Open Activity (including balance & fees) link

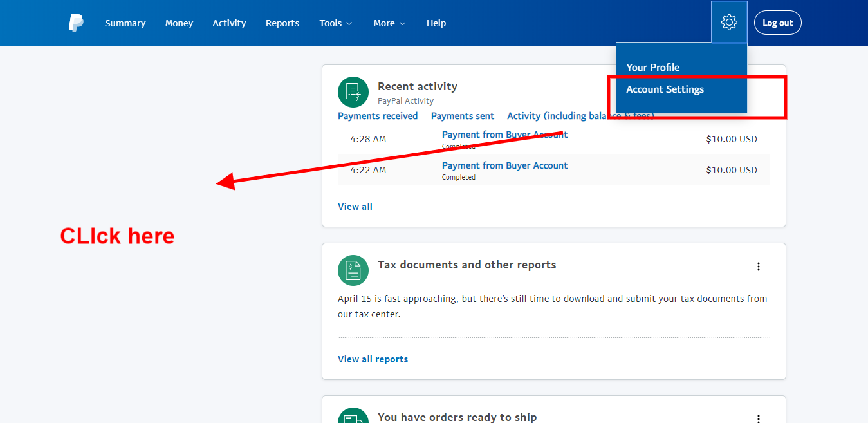pos(580,116)
